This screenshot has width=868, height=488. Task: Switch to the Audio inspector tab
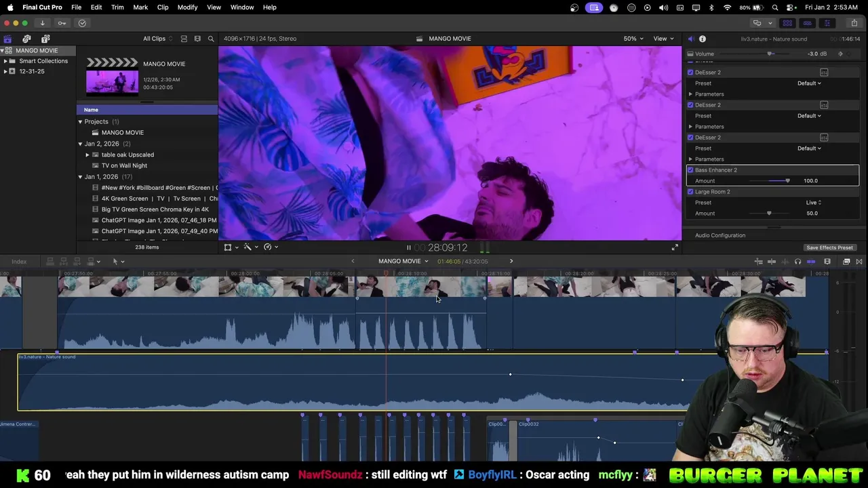click(x=690, y=39)
